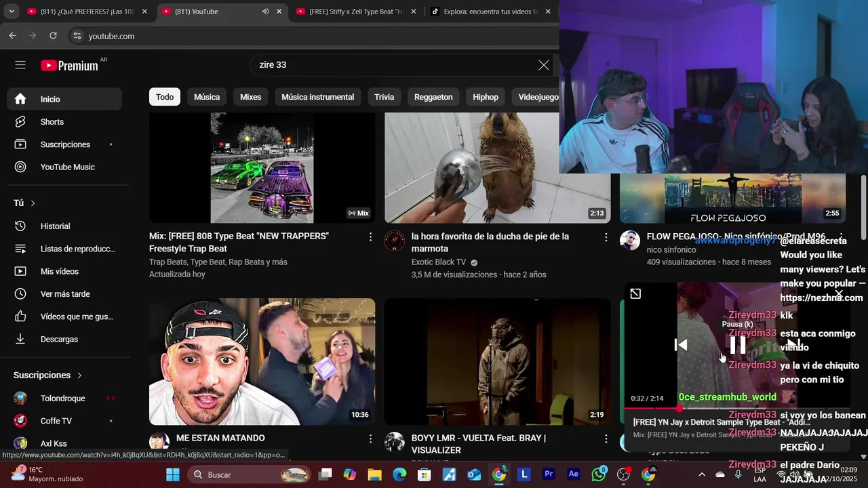Select the Reggaeton filter chip
The width and height of the screenshot is (868, 488).
(433, 97)
